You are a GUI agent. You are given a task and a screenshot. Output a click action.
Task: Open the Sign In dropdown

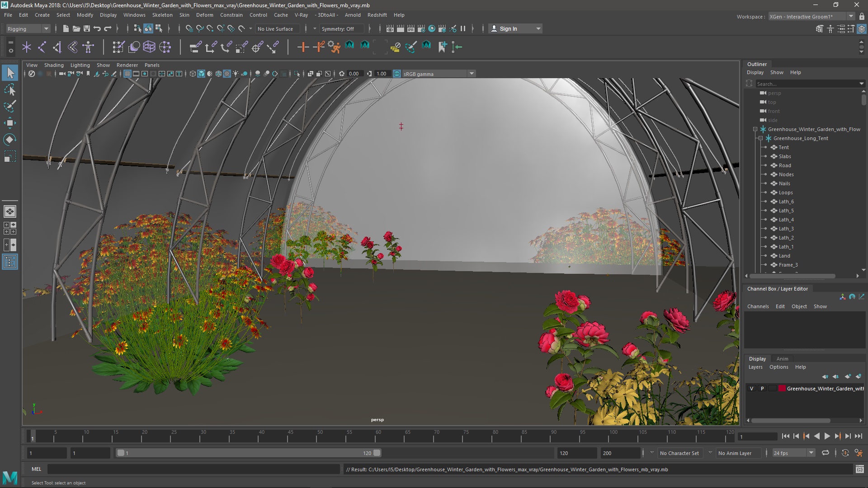[x=516, y=28]
